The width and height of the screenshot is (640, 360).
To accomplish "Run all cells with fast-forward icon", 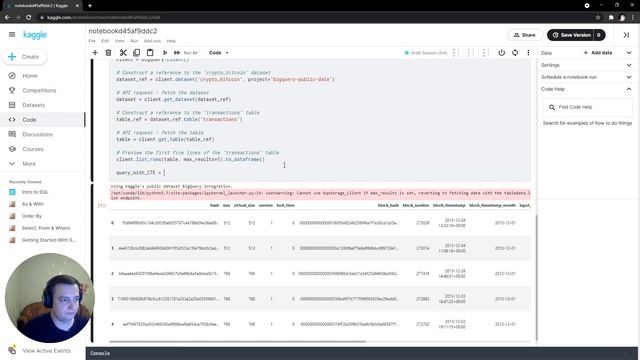I will click(177, 53).
